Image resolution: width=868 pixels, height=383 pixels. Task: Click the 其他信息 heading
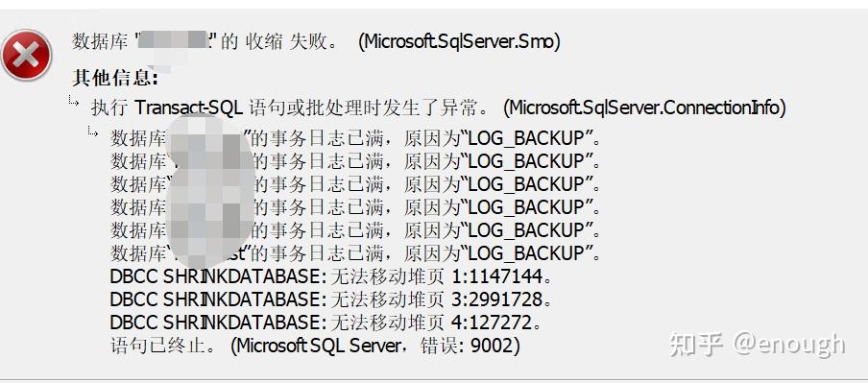(115, 78)
